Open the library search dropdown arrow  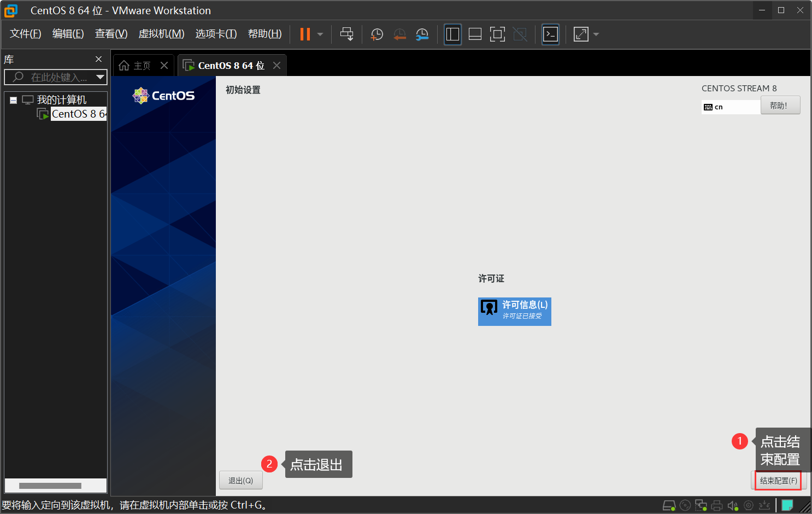(100, 77)
